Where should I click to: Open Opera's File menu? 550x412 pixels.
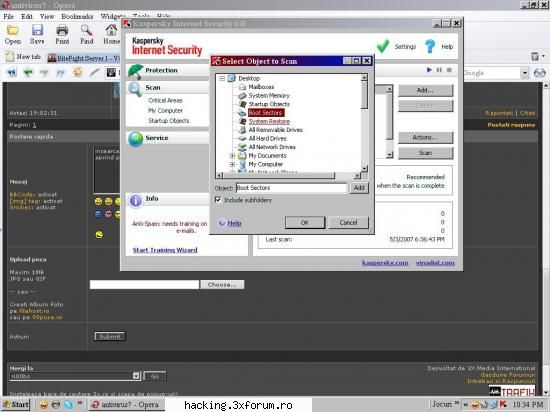[8, 16]
